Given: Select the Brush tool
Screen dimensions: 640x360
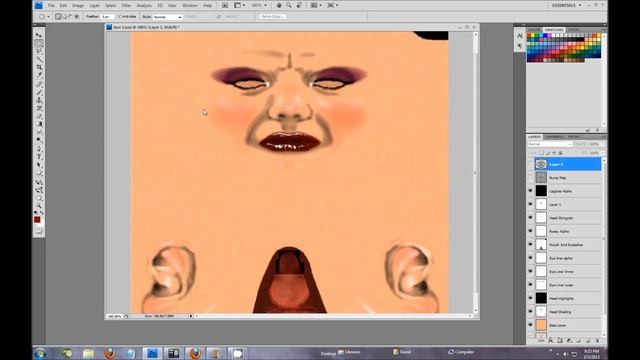Looking at the screenshot, I should 39,92.
